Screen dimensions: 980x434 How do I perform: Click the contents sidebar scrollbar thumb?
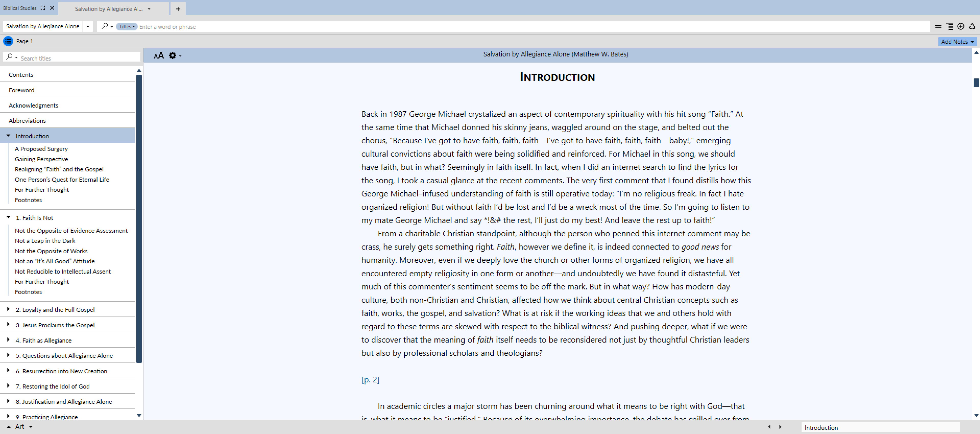(139, 219)
